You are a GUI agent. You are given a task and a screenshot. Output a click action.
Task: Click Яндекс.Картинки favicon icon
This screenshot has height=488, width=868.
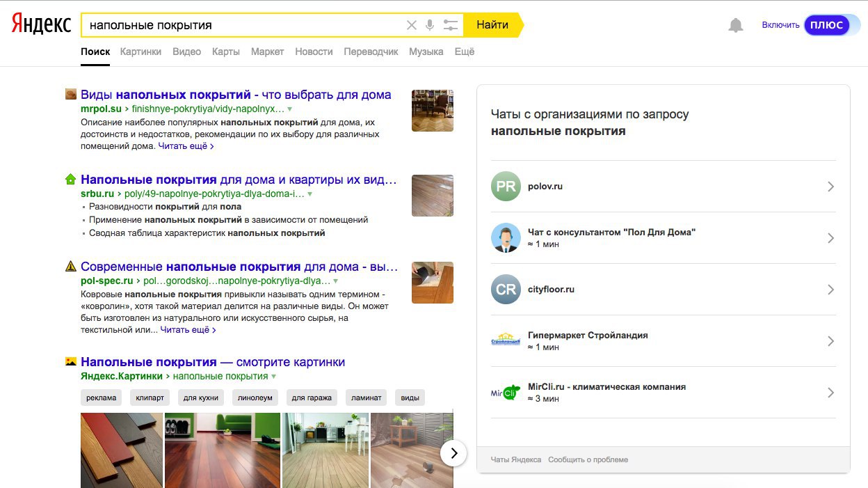pos(70,362)
